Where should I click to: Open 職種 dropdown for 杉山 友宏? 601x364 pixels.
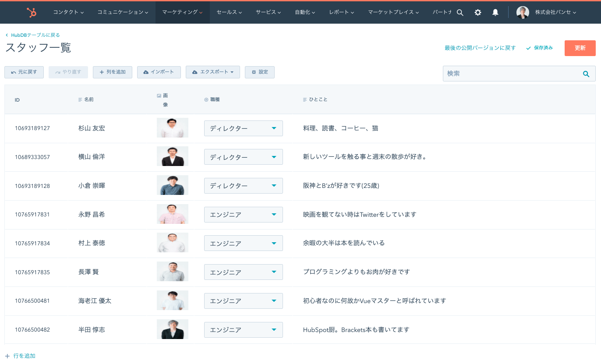[243, 128]
